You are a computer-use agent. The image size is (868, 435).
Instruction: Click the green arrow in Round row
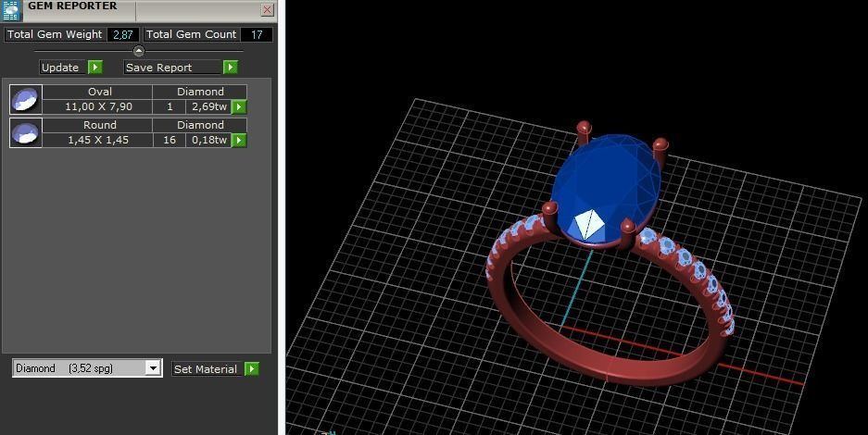tap(239, 140)
